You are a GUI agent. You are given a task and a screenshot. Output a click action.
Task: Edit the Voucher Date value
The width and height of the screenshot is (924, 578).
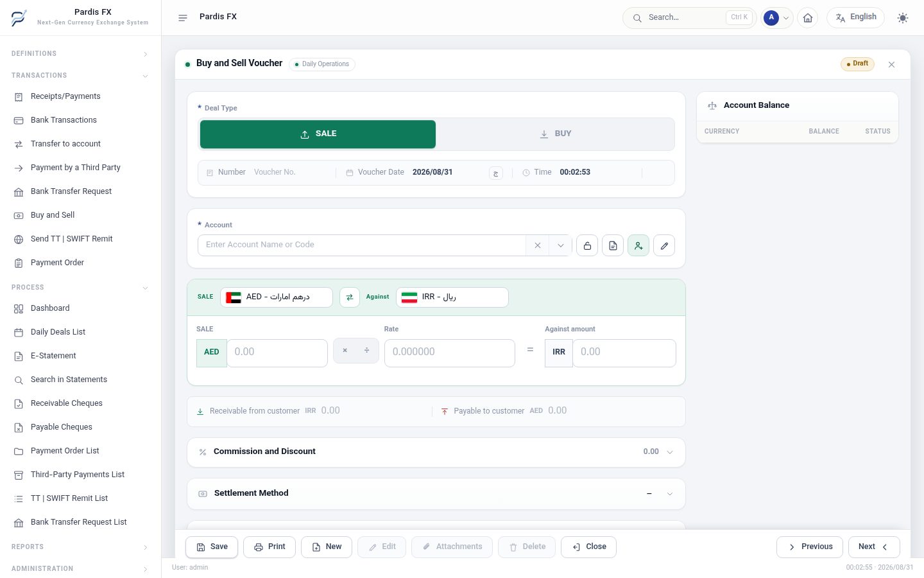pos(446,172)
